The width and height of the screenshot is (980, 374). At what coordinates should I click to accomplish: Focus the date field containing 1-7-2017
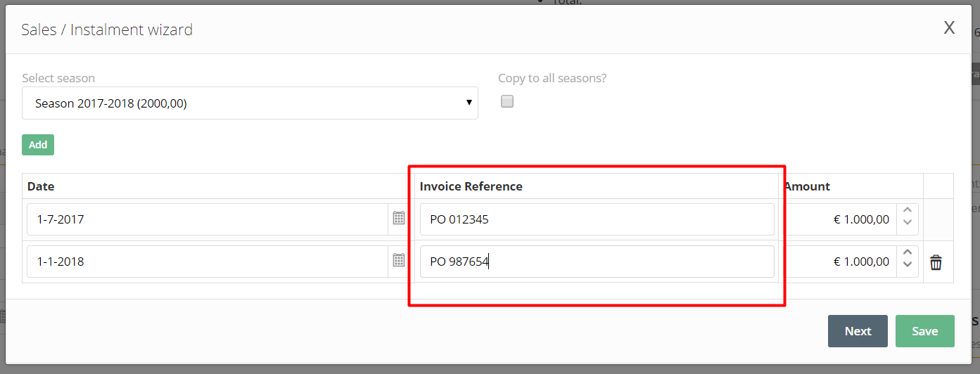coord(208,219)
